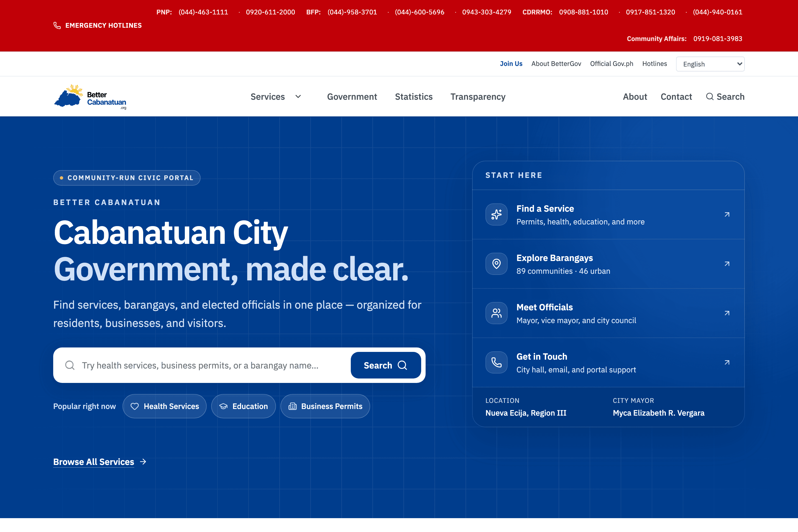This screenshot has width=798, height=532.
Task: Open the About nav link
Action: click(635, 97)
